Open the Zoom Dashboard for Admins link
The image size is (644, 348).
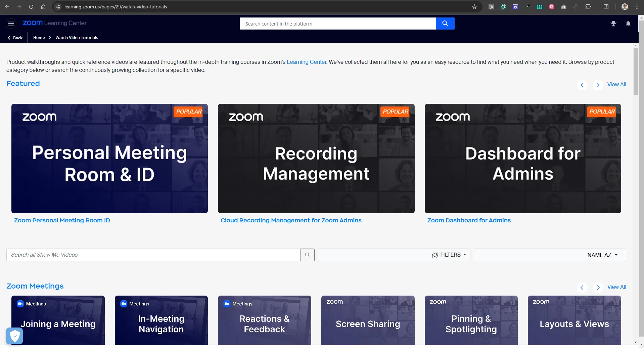[x=469, y=220]
